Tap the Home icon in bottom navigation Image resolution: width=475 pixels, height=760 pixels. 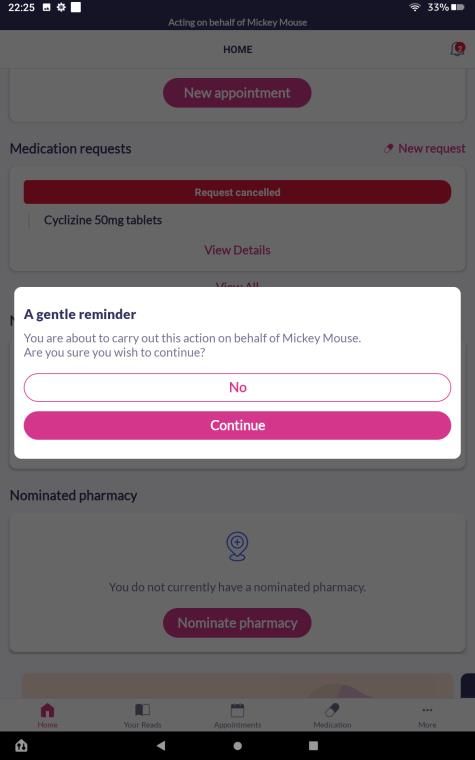point(48,711)
